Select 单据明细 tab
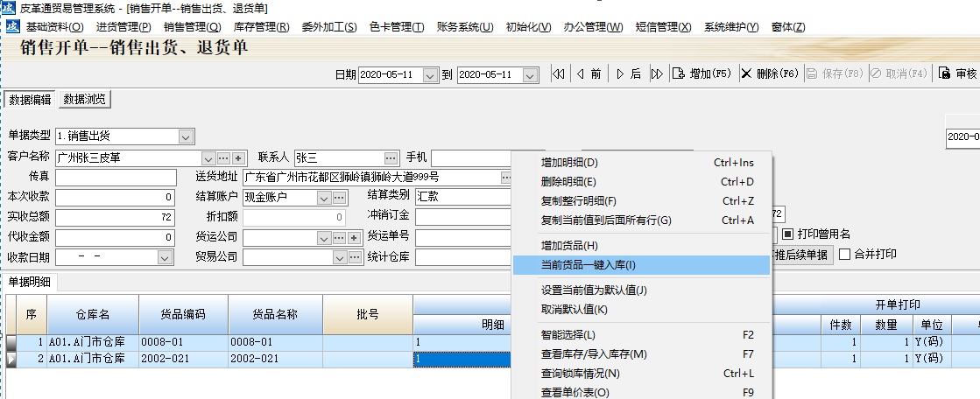The width and height of the screenshot is (980, 399). pos(30,282)
